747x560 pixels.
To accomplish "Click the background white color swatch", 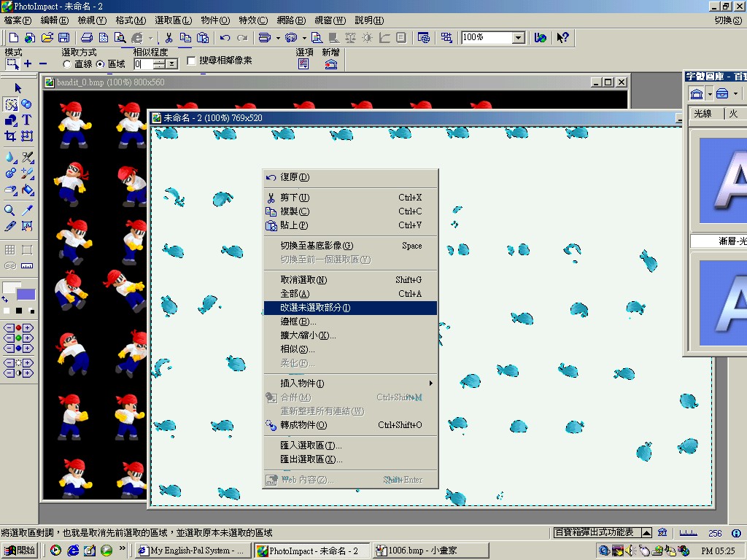I will point(11,287).
